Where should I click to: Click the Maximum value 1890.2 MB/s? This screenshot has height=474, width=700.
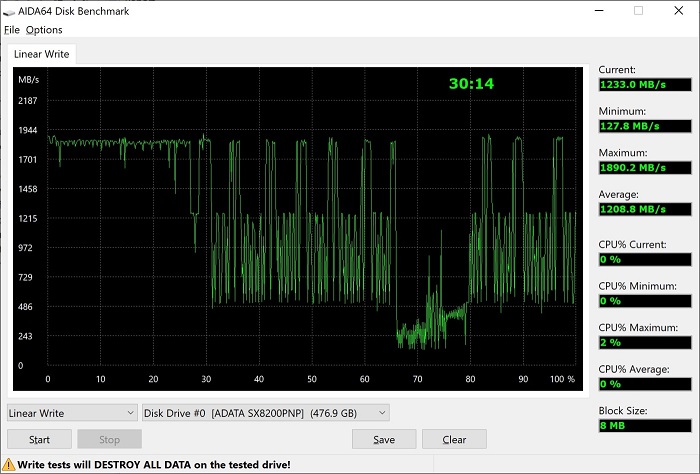tap(645, 167)
